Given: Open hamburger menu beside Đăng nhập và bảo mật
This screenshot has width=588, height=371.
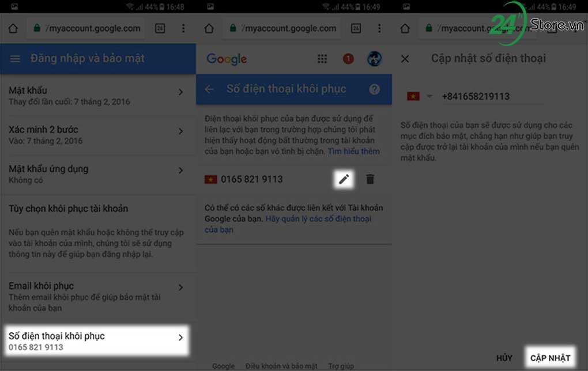Looking at the screenshot, I should (x=15, y=59).
